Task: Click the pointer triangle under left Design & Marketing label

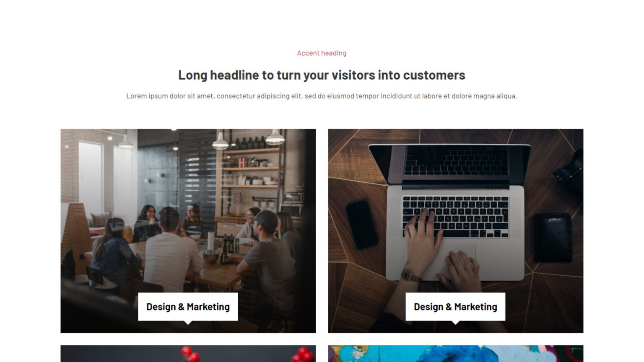Action: coord(188,323)
